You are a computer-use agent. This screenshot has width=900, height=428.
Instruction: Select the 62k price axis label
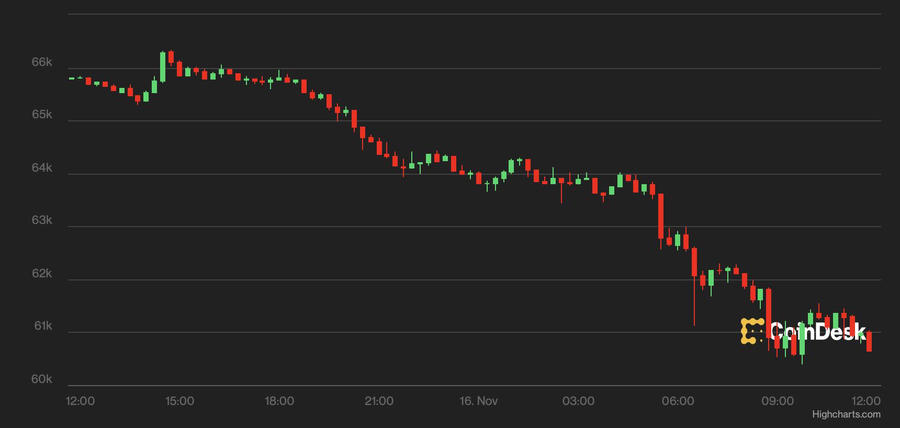(x=42, y=273)
